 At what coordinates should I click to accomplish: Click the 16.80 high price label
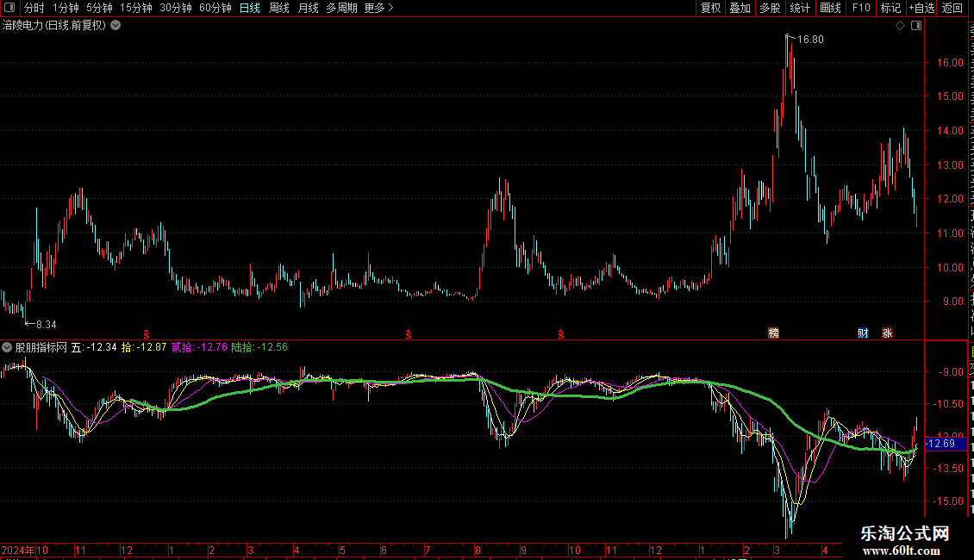tap(810, 39)
